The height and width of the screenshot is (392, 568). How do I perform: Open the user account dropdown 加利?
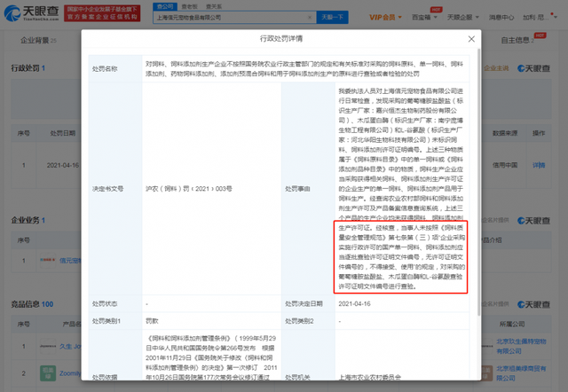[540, 18]
